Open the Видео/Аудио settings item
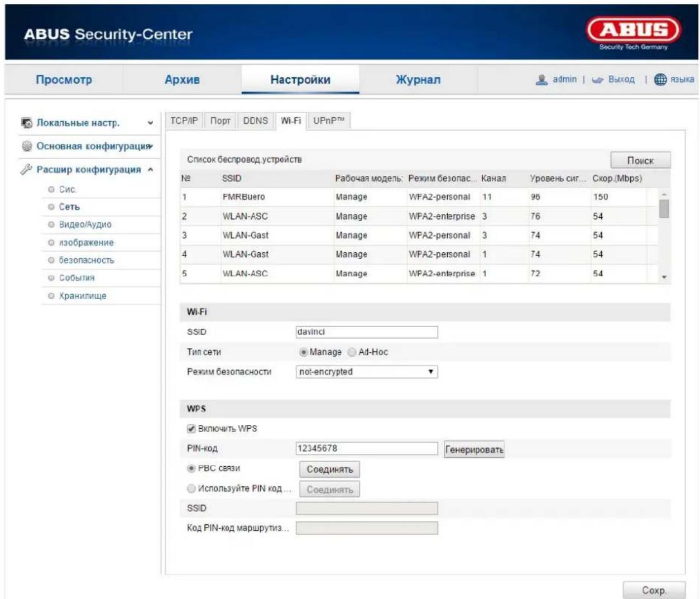Image resolution: width=700 pixels, height=599 pixels. (x=85, y=224)
